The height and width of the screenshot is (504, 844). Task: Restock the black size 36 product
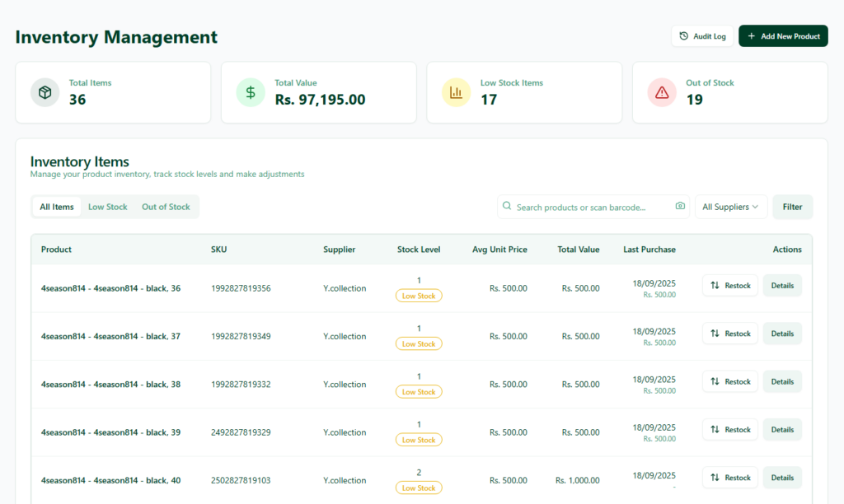pyautogui.click(x=729, y=286)
